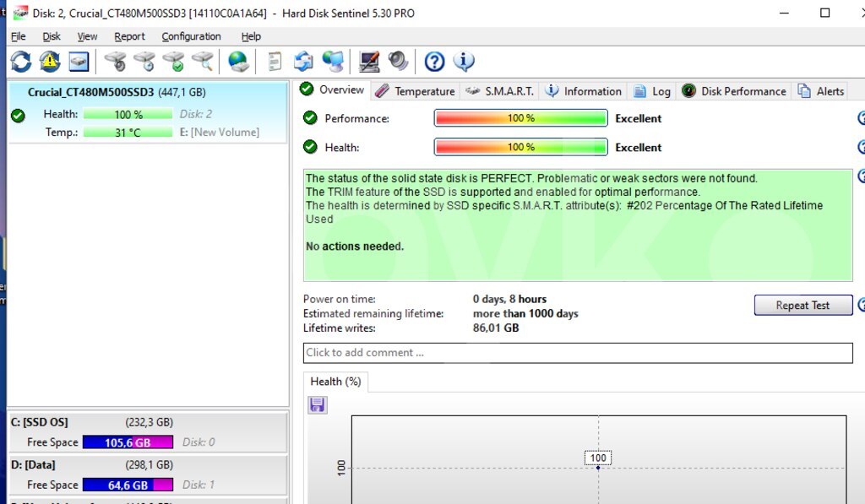Click the disk with magnifier toolbar icon
The width and height of the screenshot is (865, 504).
tap(203, 61)
